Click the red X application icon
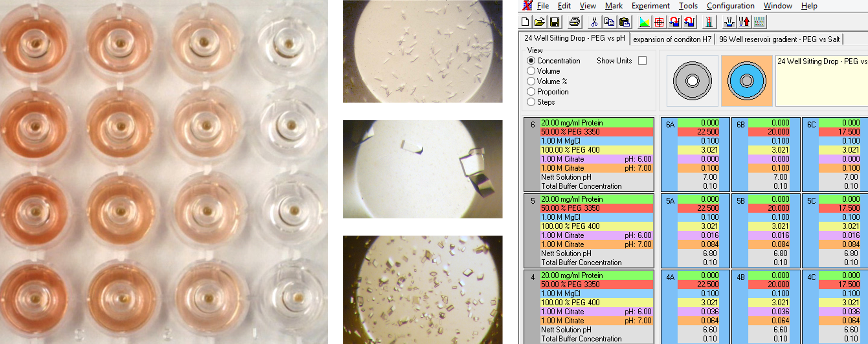868x344 pixels. point(527,5)
